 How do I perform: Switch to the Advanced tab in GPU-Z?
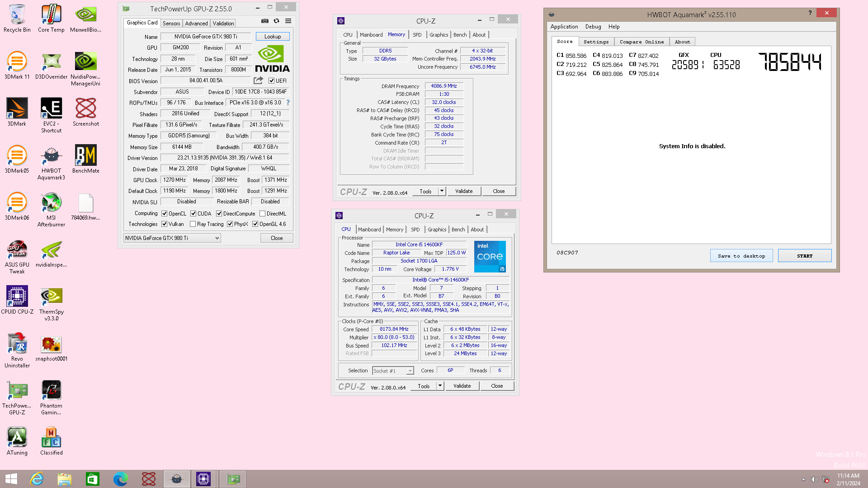(x=196, y=23)
